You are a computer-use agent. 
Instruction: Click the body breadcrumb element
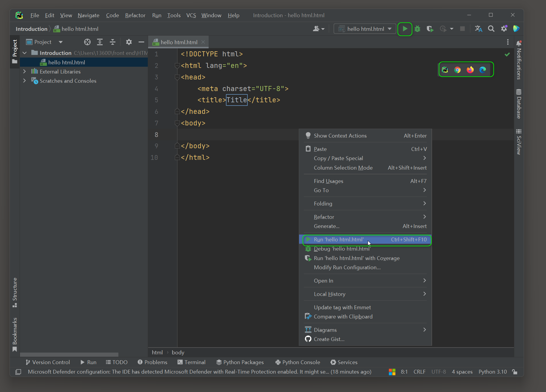(x=178, y=353)
